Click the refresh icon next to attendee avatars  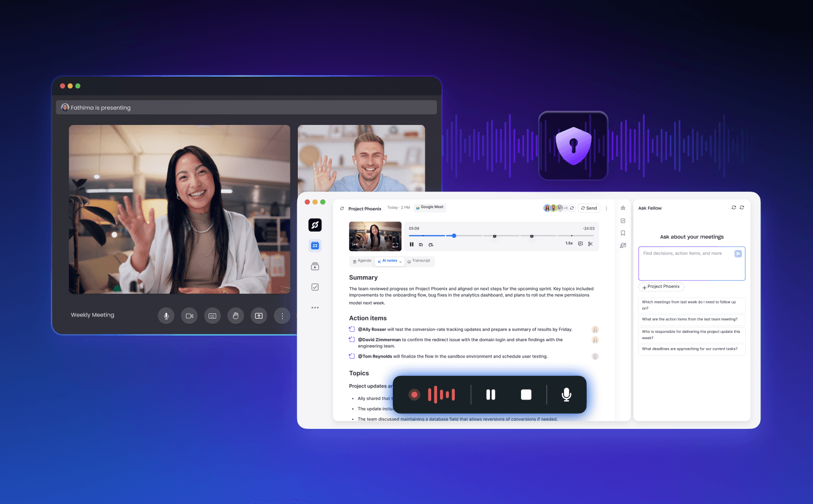click(572, 208)
